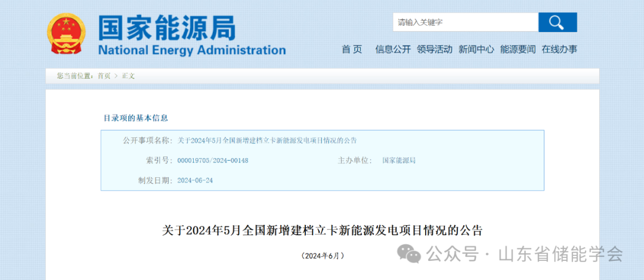Select index number 000019705/2024-00148
Viewport: 644px width, 280px height.
pyautogui.click(x=213, y=161)
